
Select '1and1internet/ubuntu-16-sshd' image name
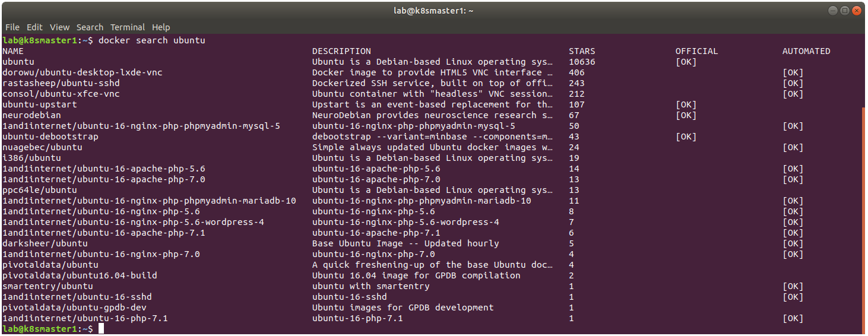[x=77, y=297]
